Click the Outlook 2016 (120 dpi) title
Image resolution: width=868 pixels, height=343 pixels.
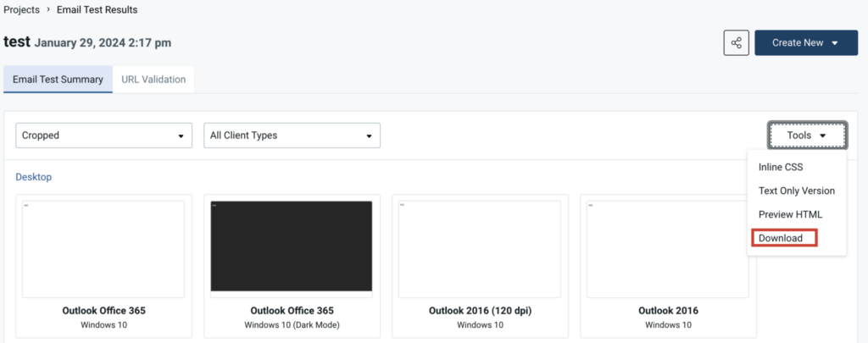click(x=480, y=311)
